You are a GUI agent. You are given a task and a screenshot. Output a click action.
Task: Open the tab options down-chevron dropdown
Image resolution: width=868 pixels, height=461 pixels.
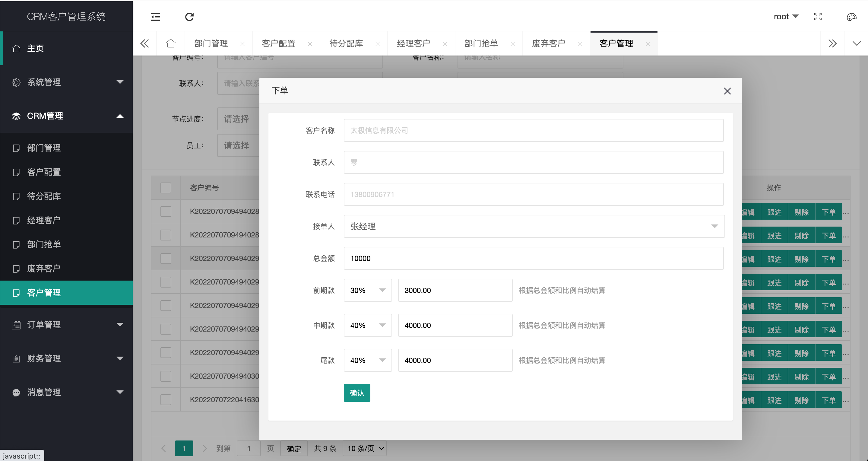coord(857,43)
